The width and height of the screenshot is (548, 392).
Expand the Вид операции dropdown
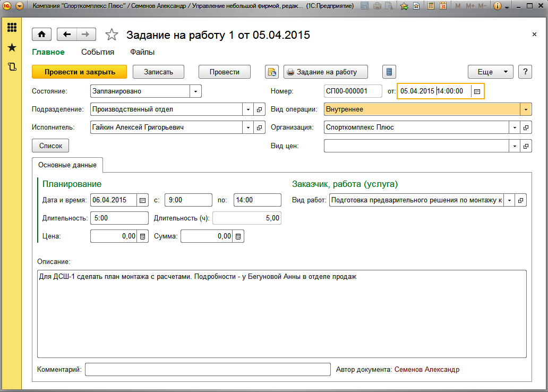click(x=526, y=109)
